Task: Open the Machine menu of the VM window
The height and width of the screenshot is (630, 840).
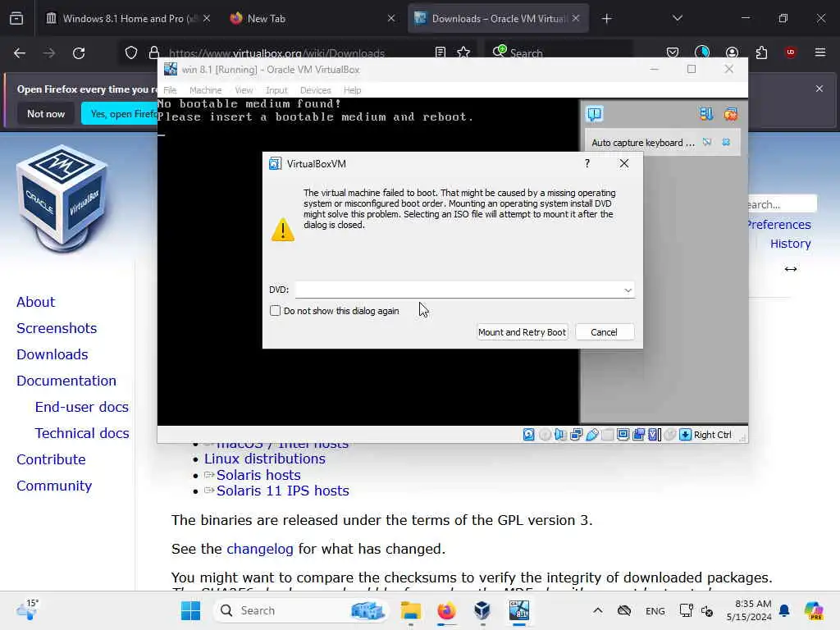Action: [x=205, y=90]
